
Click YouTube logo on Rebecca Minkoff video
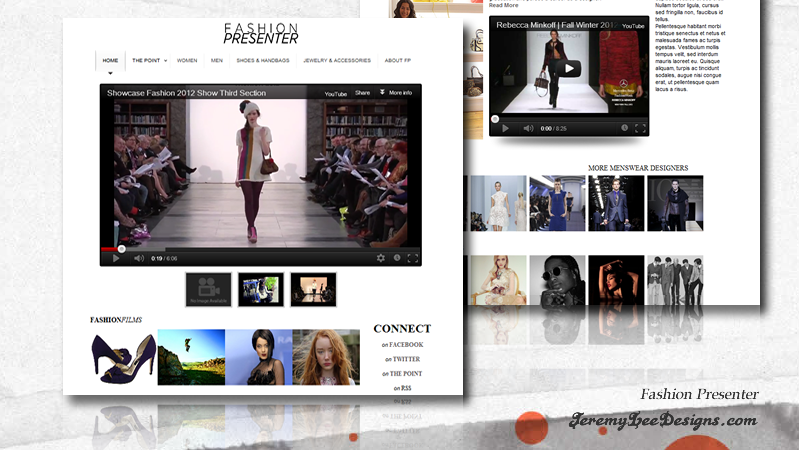click(x=633, y=25)
